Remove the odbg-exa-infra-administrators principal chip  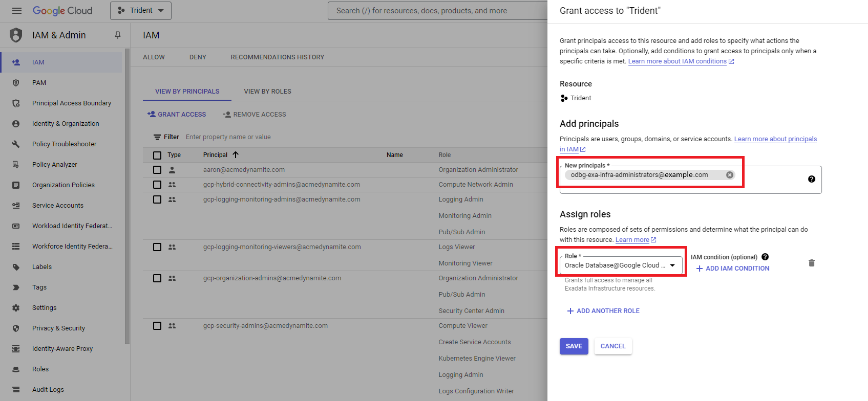tap(730, 175)
